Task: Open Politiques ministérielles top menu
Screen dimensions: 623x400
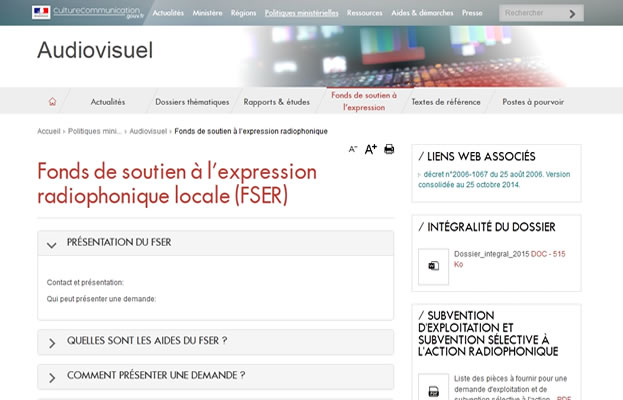Action: coord(302,13)
